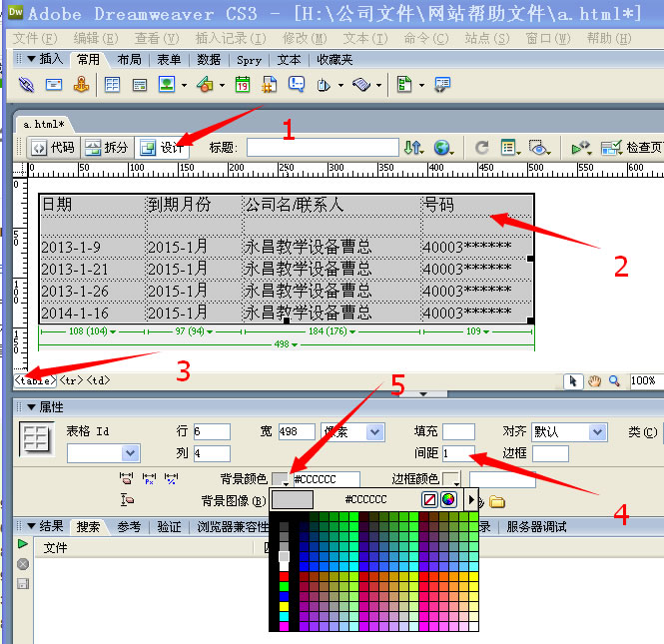Click the Tag Chooser icon
The image size is (664, 644).
coord(442,85)
